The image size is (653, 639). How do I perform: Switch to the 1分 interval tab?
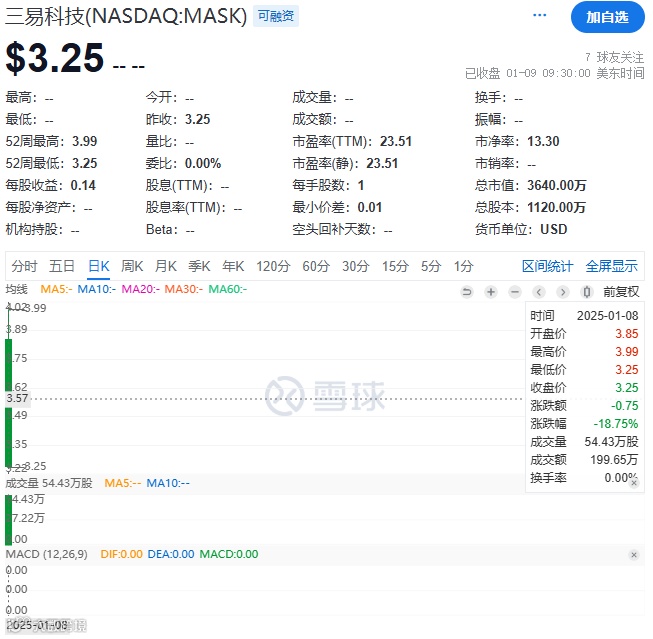coord(463,266)
